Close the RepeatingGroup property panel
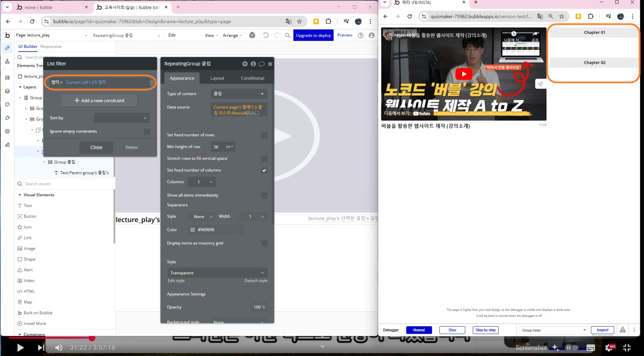Viewport: 644px width, 356px height. coord(270,64)
